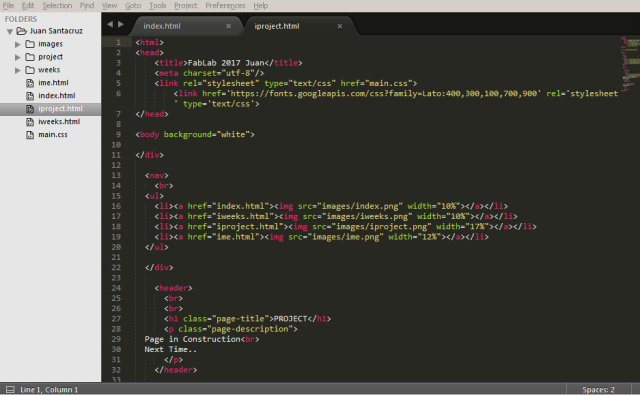Click the main.css file icon
640x395 pixels.
[x=30, y=135]
